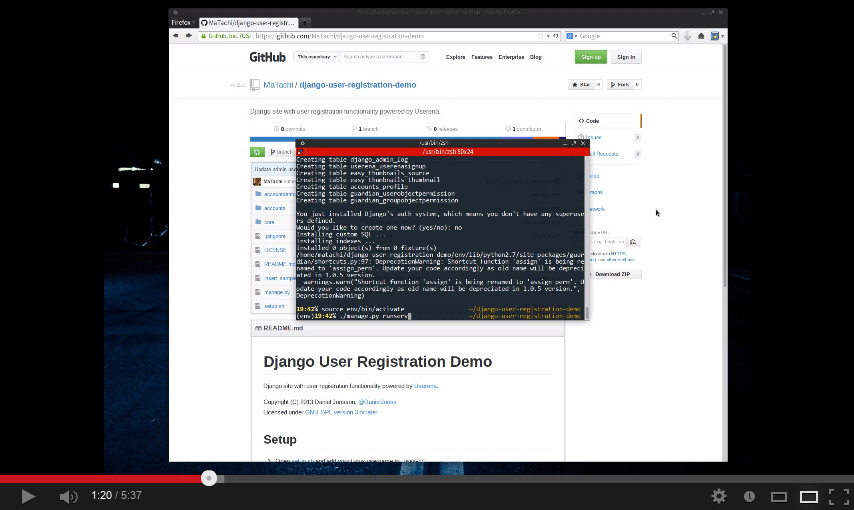Select the Code tab in the repo sidebar
Screen dimensions: 854x510
pyautogui.click(x=608, y=121)
